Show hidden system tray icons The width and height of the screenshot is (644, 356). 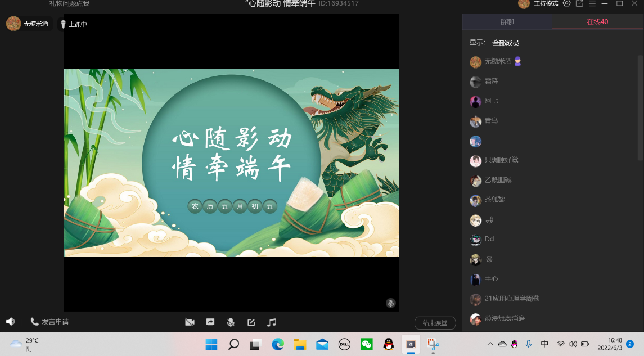pos(490,344)
